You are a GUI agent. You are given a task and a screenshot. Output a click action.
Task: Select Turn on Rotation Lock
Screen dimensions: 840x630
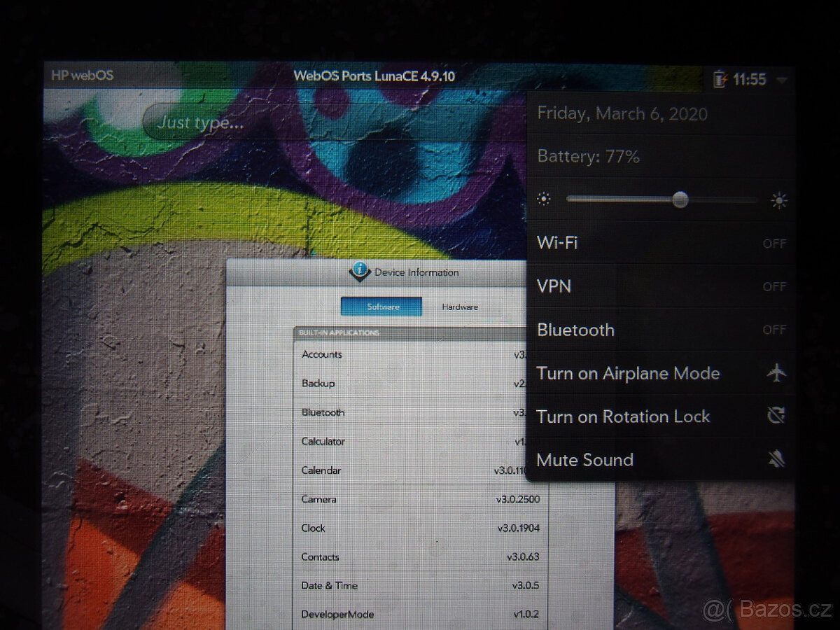click(x=623, y=416)
